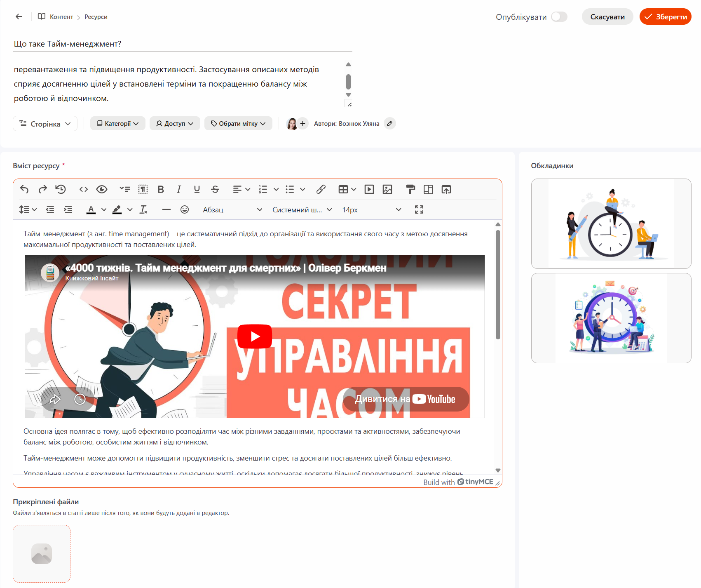Open the Обрати мітку menu
701x588 pixels.
pos(238,123)
